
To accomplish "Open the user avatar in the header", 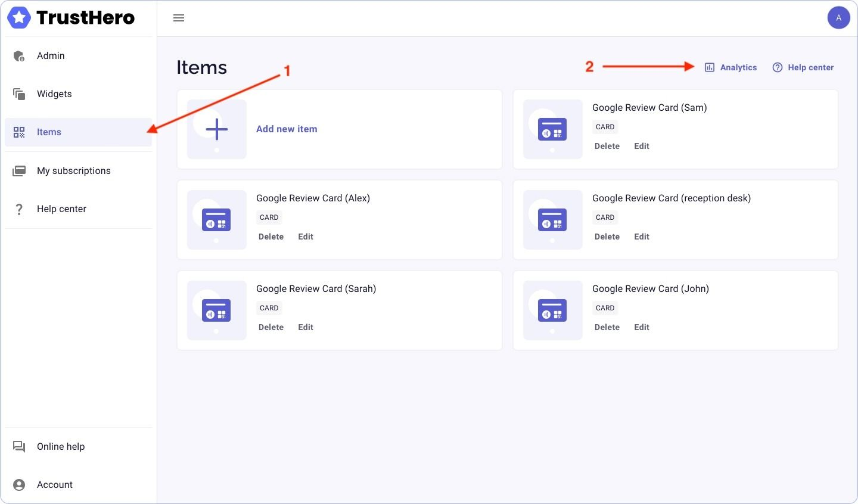I will point(838,18).
